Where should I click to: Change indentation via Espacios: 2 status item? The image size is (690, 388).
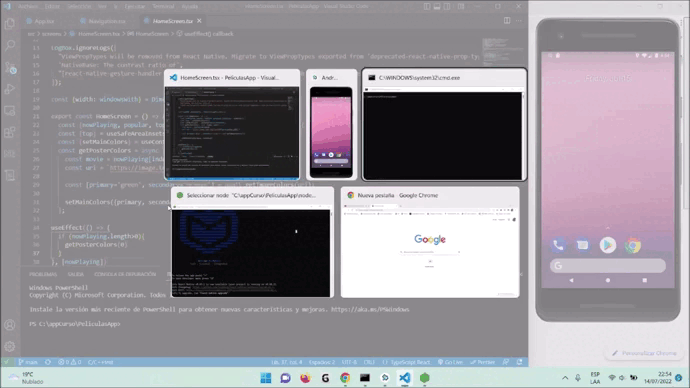[x=322, y=362]
